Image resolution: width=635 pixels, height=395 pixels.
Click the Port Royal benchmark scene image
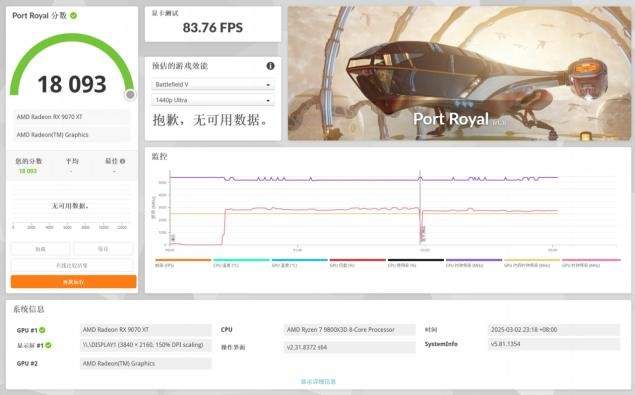[x=459, y=73]
